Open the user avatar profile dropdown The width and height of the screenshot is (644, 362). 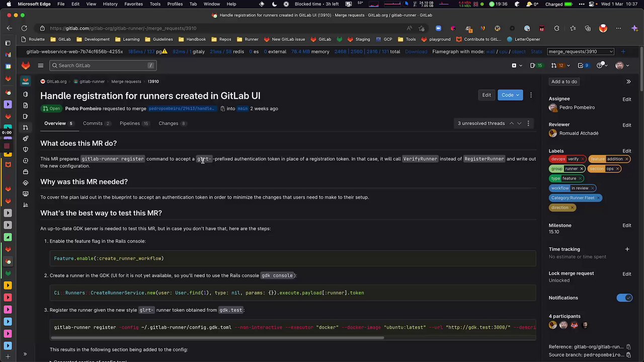pos(622,65)
